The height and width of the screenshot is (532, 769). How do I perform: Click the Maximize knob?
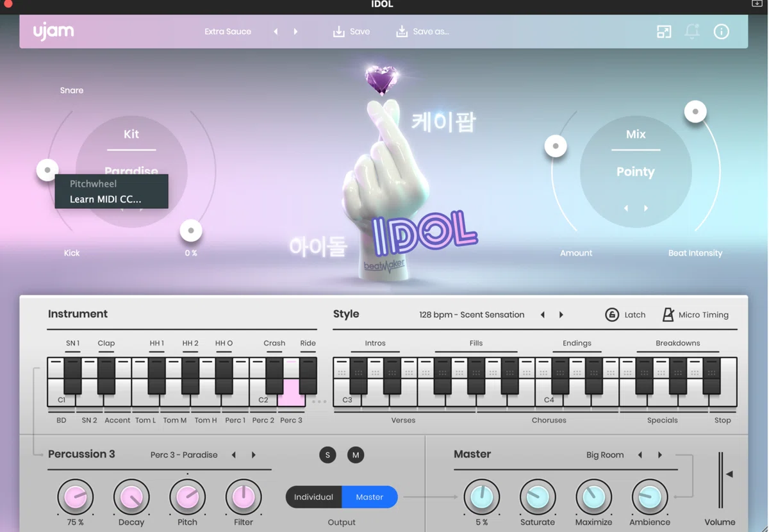[x=593, y=497]
